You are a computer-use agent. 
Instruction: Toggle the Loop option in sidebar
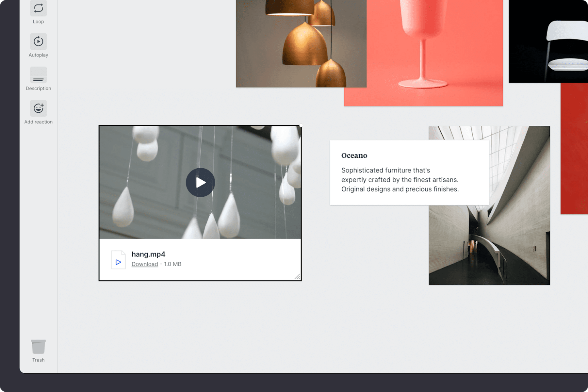click(38, 8)
